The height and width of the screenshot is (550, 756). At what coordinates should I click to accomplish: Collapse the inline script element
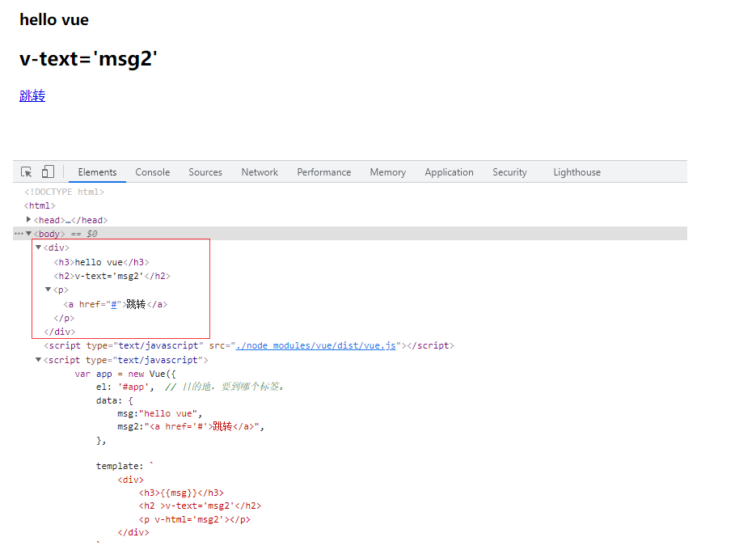[38, 360]
